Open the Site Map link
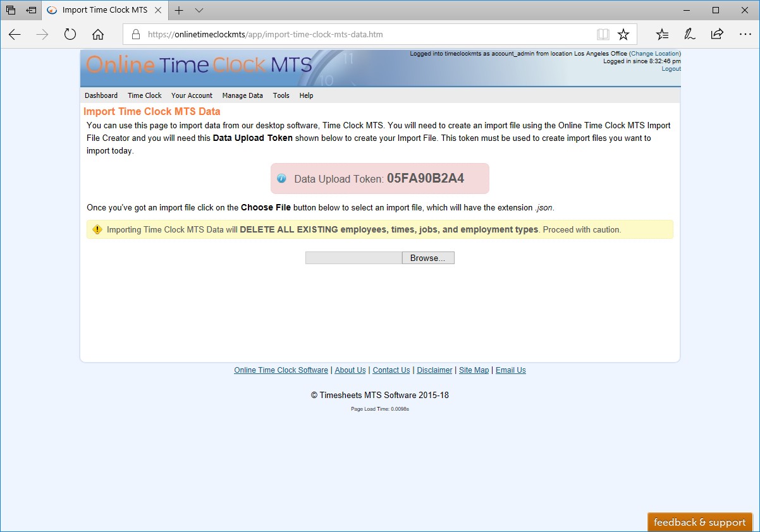 coord(474,370)
